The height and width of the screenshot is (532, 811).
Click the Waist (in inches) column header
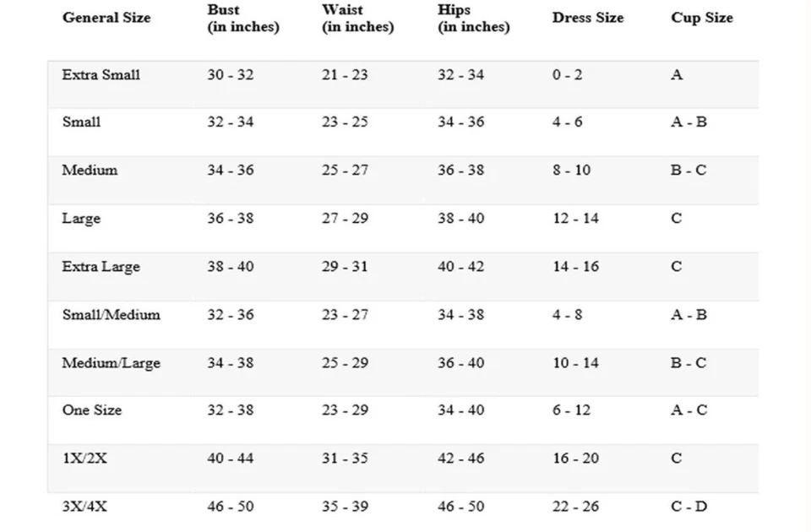pyautogui.click(x=357, y=19)
